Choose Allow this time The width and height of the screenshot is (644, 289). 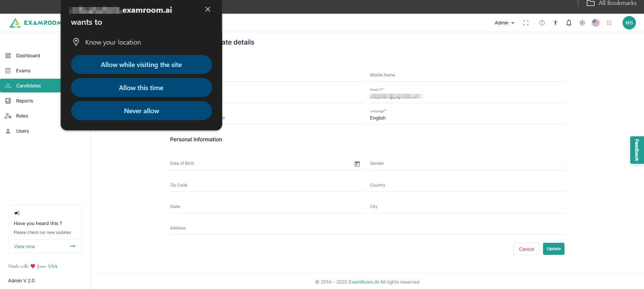(x=141, y=88)
